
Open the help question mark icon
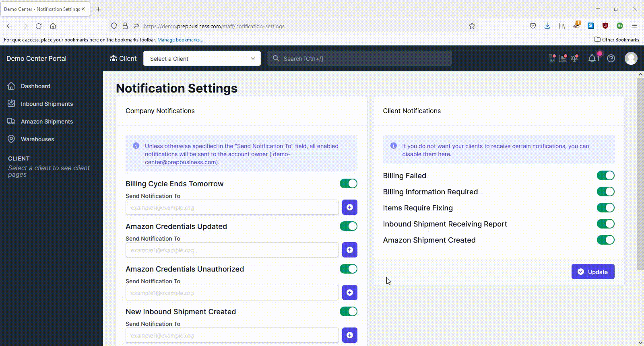click(x=611, y=58)
